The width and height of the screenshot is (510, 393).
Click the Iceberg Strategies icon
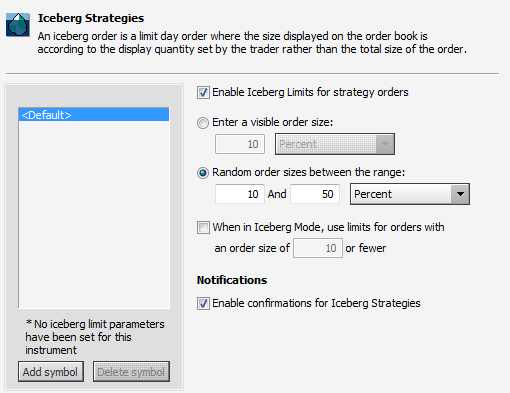(x=18, y=25)
